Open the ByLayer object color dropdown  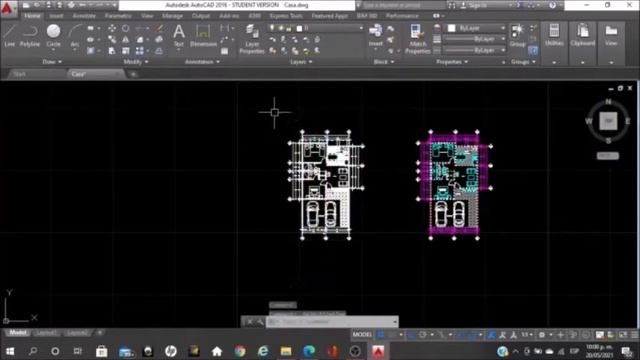pos(476,28)
